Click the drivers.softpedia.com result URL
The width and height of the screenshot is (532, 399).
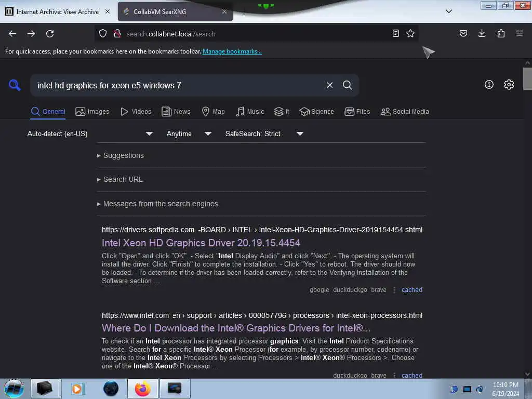(262, 230)
